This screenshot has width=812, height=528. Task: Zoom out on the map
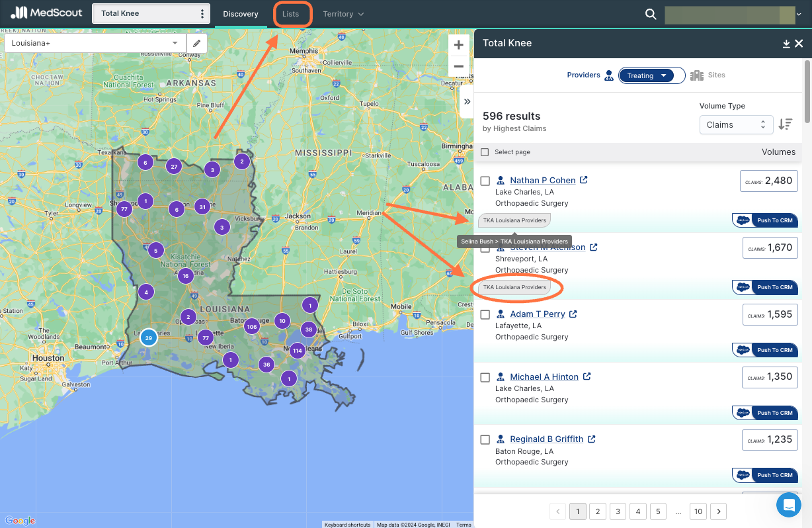point(458,66)
